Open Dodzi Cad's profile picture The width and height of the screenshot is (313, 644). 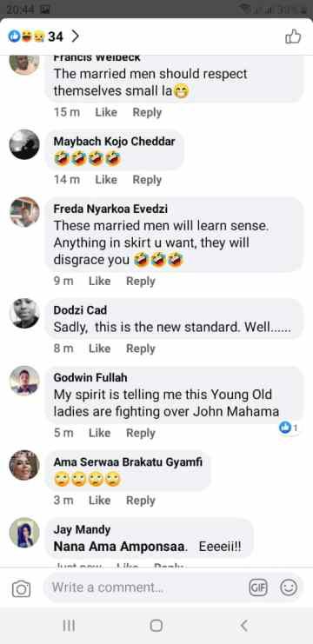24,314
